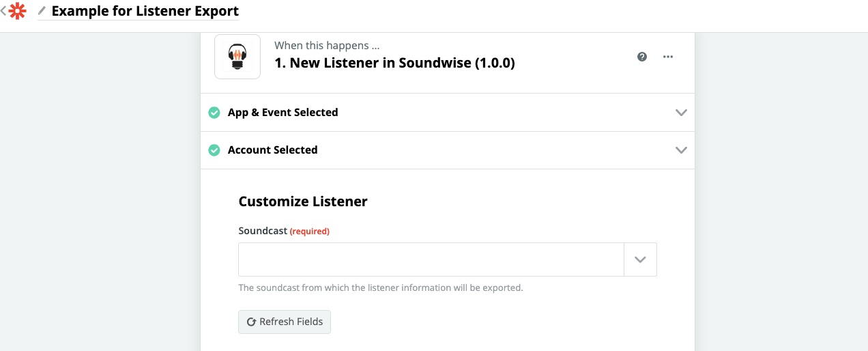This screenshot has width=868, height=351.
Task: Expand Account Selected chevron
Action: point(681,150)
